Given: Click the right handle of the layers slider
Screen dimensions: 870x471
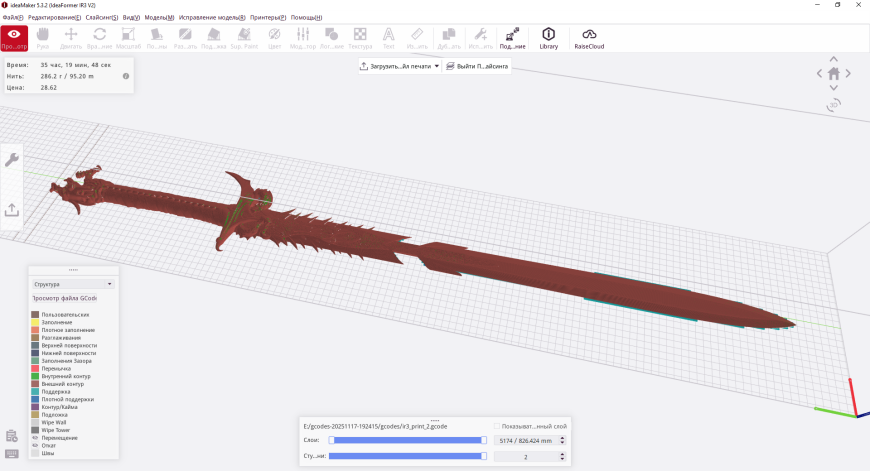Looking at the screenshot, I should click(x=484, y=439).
